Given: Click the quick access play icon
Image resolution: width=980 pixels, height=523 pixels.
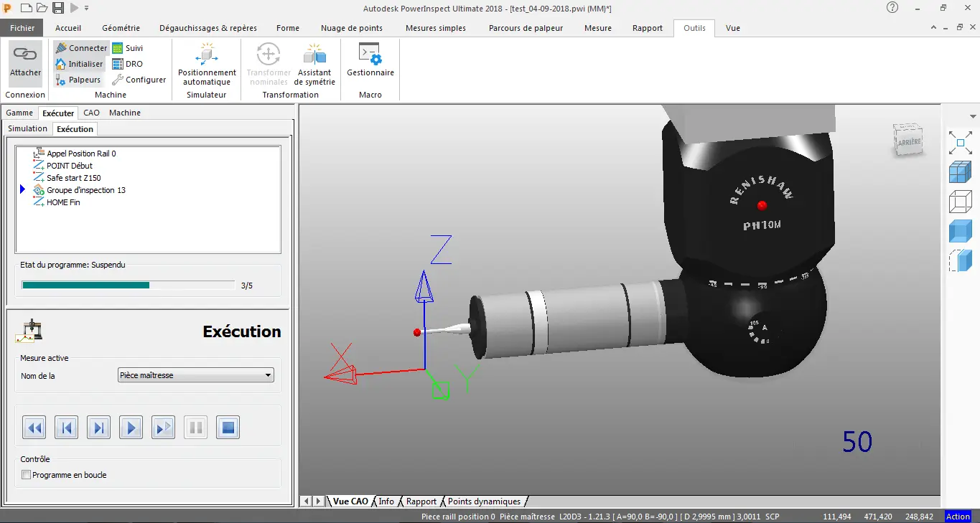Looking at the screenshot, I should pyautogui.click(x=74, y=8).
